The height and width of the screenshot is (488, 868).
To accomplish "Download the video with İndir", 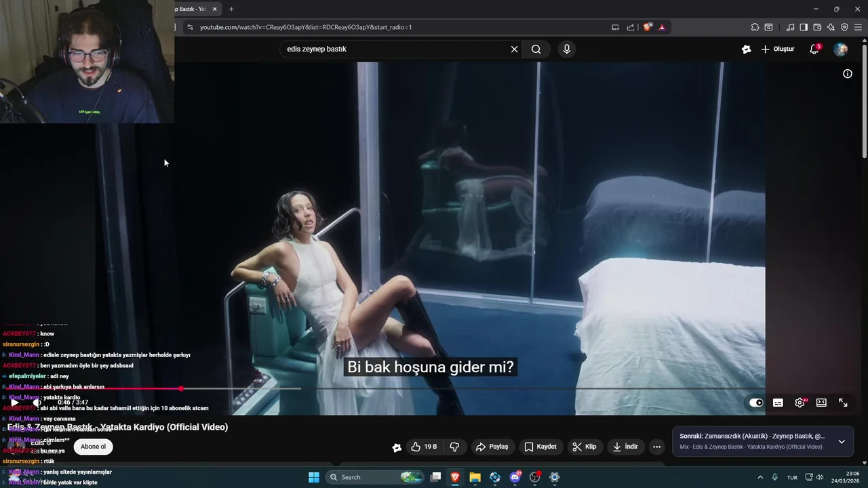I will [x=625, y=447].
